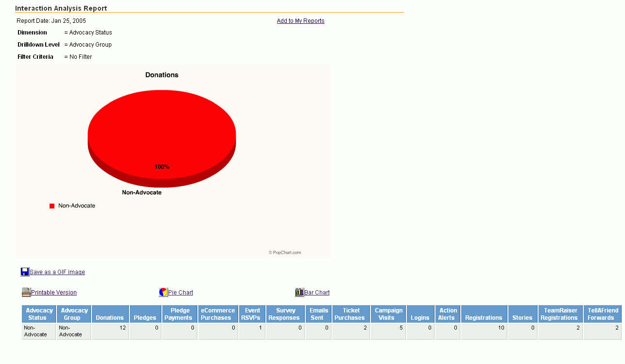Screen dimensions: 625x364
Task: Click the Donations value 12 cell
Action: tap(110, 331)
